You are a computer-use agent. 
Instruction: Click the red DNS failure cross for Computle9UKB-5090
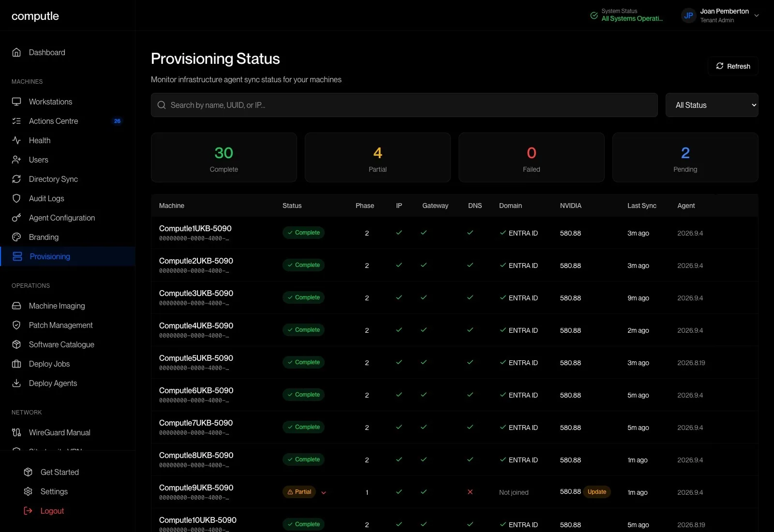(470, 492)
